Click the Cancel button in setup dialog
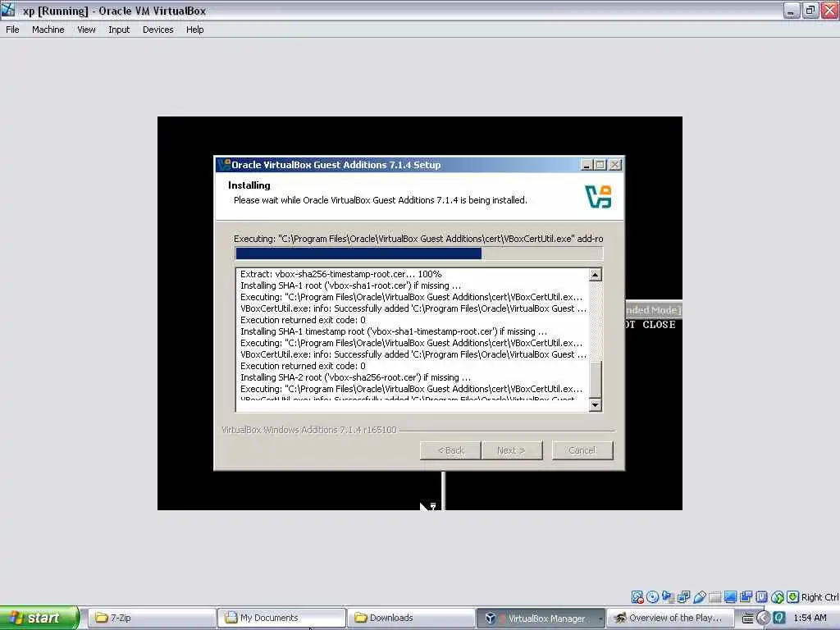840x630 pixels. point(582,450)
